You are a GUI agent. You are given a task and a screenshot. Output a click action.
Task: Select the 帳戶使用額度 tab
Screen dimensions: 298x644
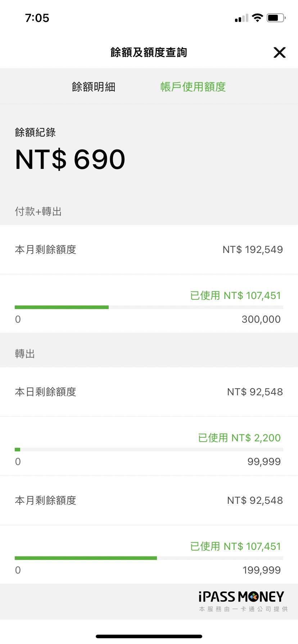click(x=193, y=87)
